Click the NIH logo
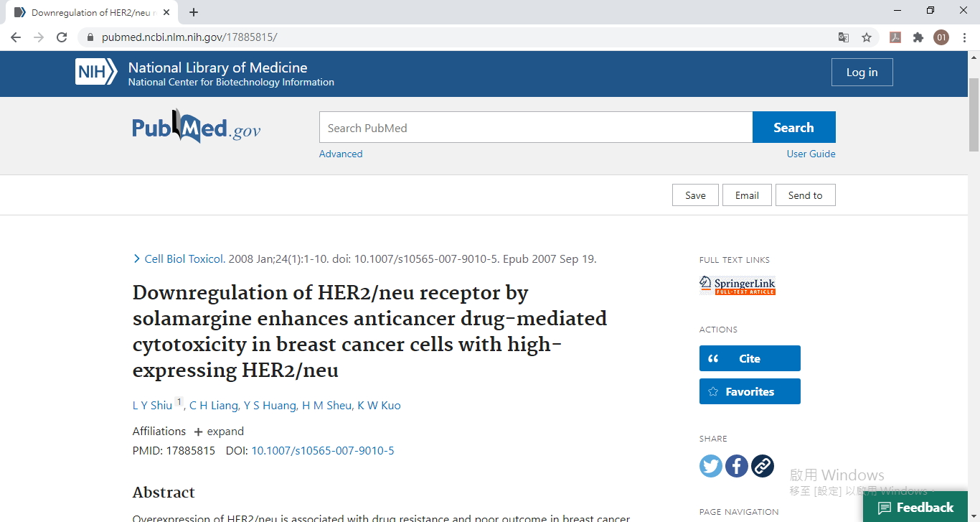The height and width of the screenshot is (522, 980). (x=96, y=73)
